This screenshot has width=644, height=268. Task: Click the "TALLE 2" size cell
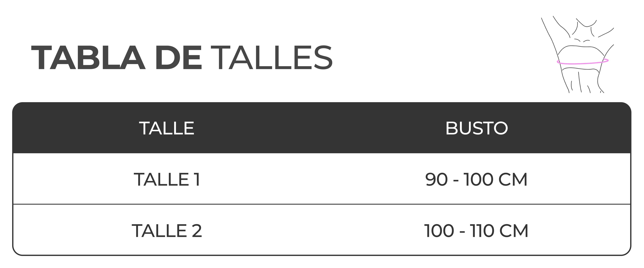[167, 231]
